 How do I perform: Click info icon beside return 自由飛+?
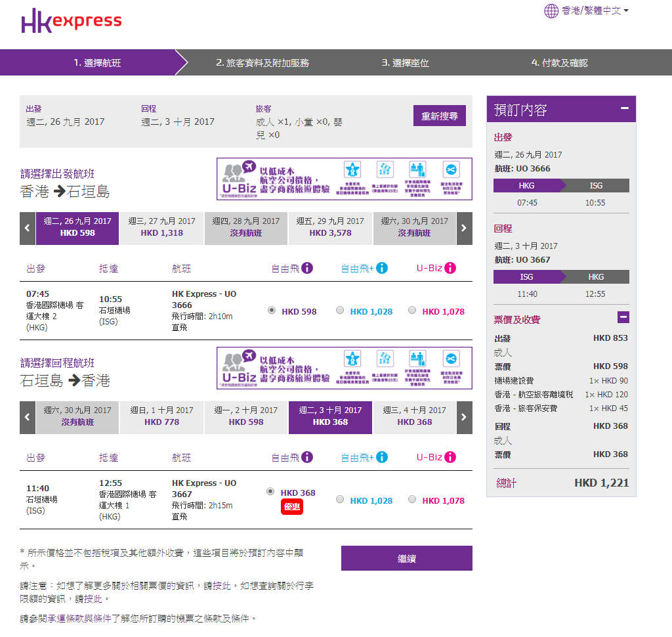[x=382, y=457]
